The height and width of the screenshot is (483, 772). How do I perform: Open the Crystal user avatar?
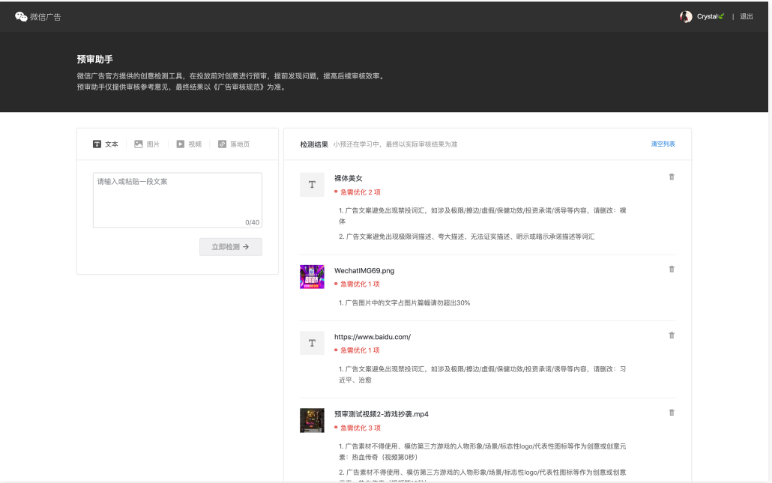(x=686, y=17)
